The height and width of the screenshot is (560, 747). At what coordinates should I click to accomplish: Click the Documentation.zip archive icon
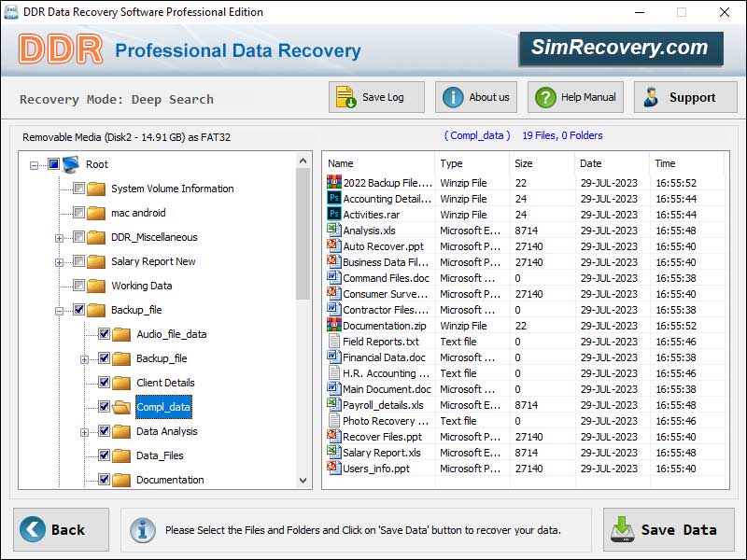[x=334, y=325]
